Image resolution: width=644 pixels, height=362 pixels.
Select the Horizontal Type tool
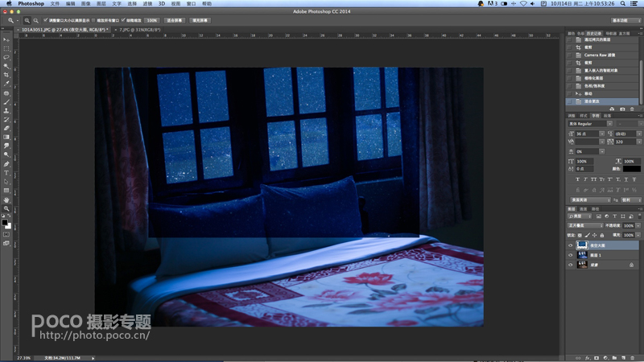tap(6, 173)
